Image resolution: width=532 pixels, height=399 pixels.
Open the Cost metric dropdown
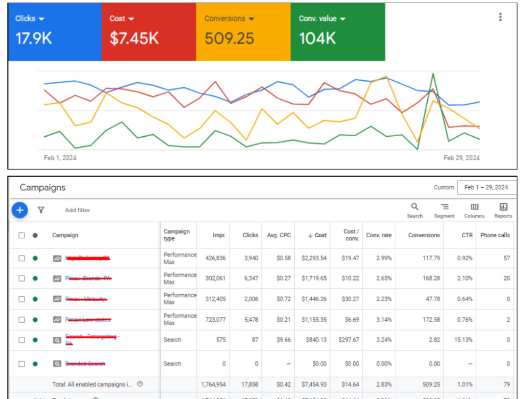coord(131,19)
